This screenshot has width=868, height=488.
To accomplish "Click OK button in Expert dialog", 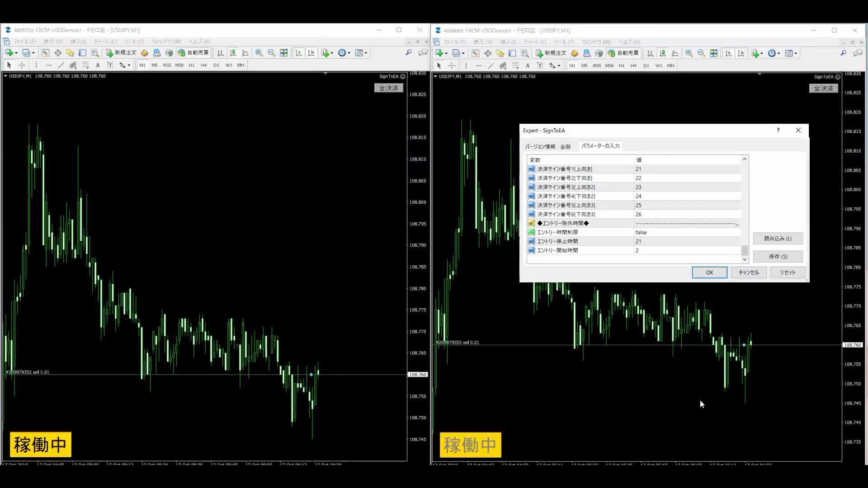I will [709, 272].
